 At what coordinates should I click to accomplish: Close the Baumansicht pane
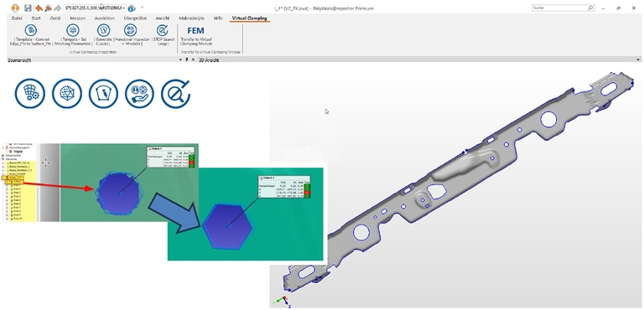[x=193, y=60]
